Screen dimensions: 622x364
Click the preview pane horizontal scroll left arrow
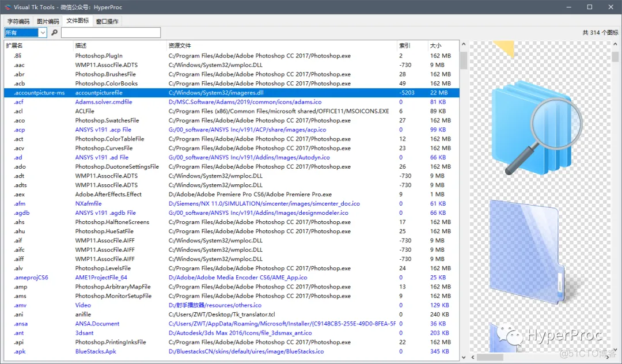[472, 357]
